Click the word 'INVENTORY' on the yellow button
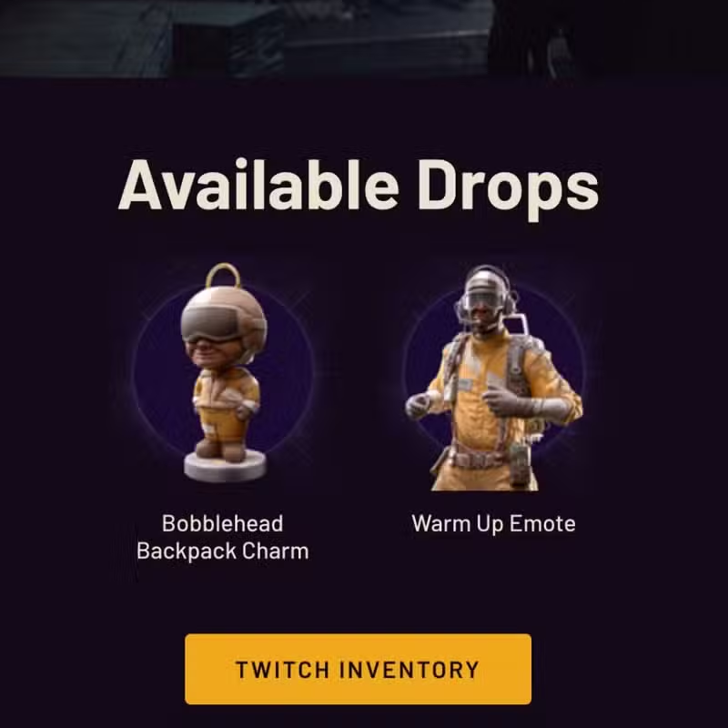Image resolution: width=728 pixels, height=728 pixels. (409, 670)
